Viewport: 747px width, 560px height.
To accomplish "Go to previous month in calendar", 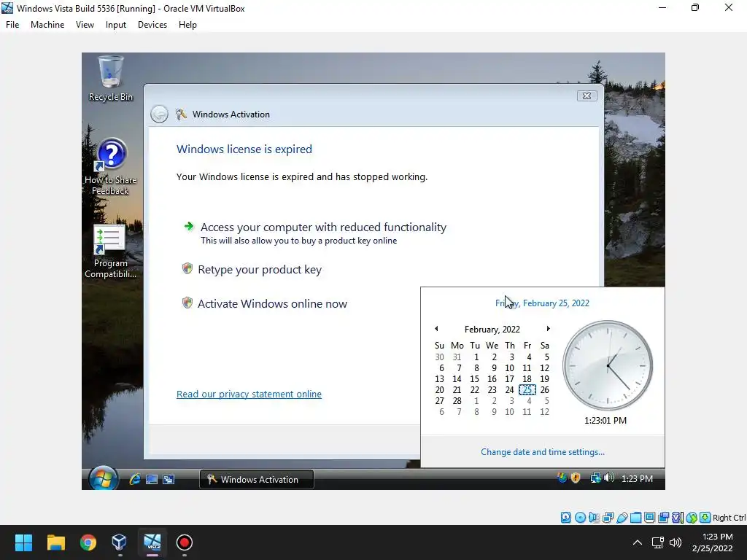I will [436, 329].
